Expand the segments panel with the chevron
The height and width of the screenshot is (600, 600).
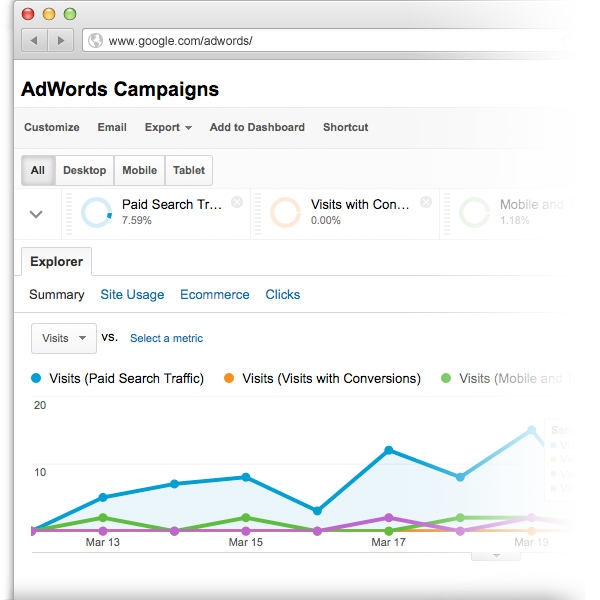click(x=36, y=214)
